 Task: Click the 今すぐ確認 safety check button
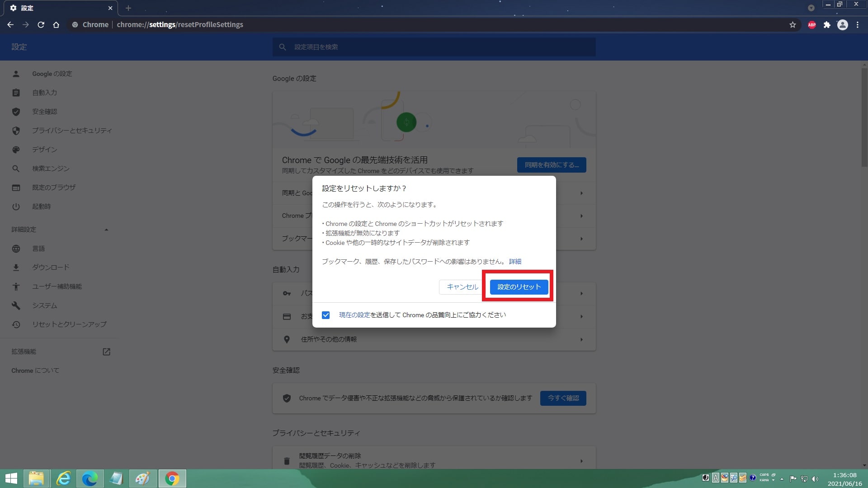coord(563,398)
